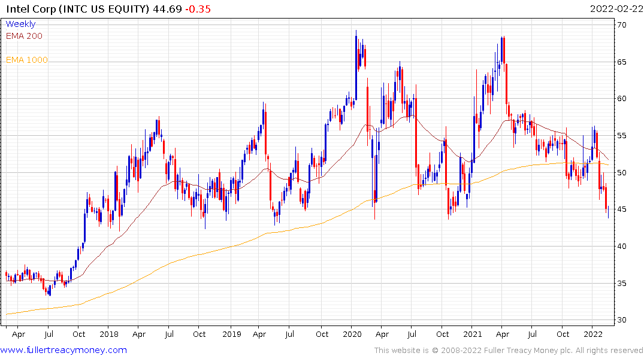
Task: Click the 40 price axis label
Action: (x=622, y=246)
